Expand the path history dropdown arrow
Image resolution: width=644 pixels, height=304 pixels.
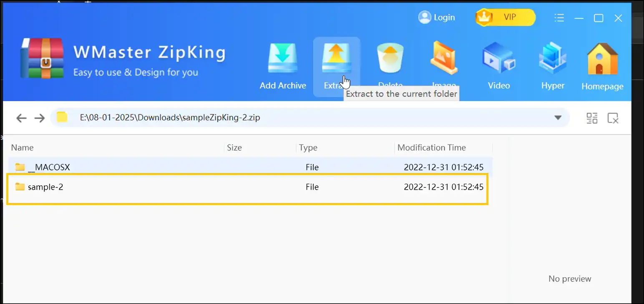558,118
